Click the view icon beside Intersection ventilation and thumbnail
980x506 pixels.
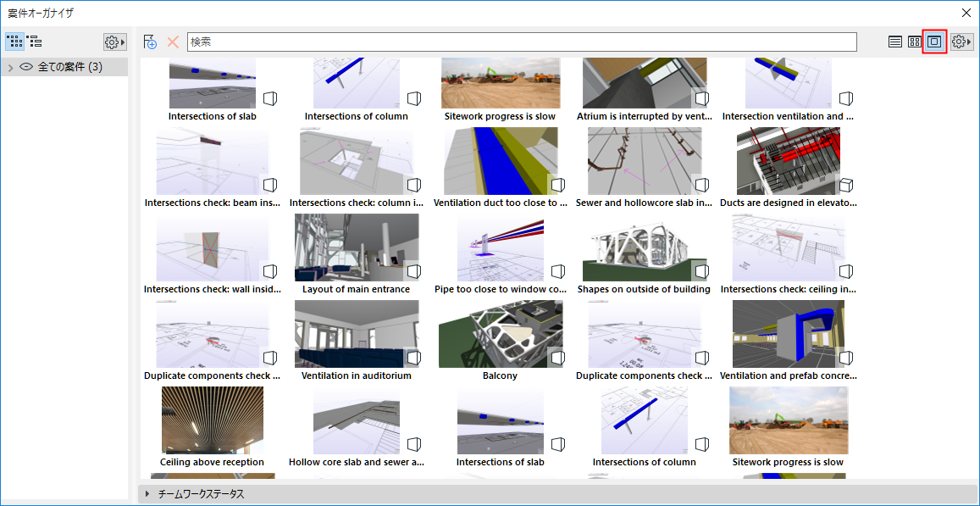click(x=845, y=98)
